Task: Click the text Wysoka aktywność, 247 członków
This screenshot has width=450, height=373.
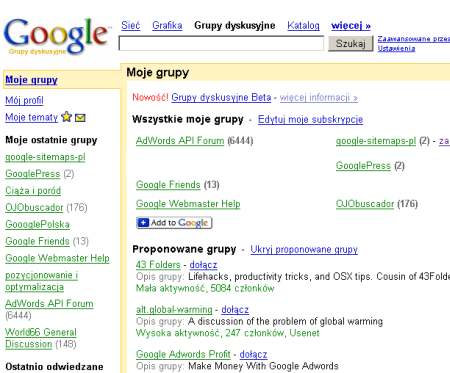Action: [210, 333]
